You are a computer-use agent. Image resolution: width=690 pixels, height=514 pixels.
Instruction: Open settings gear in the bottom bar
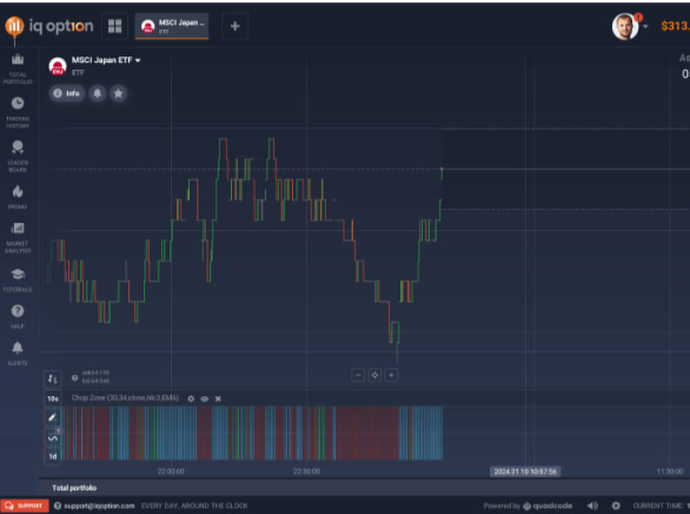coord(616,506)
